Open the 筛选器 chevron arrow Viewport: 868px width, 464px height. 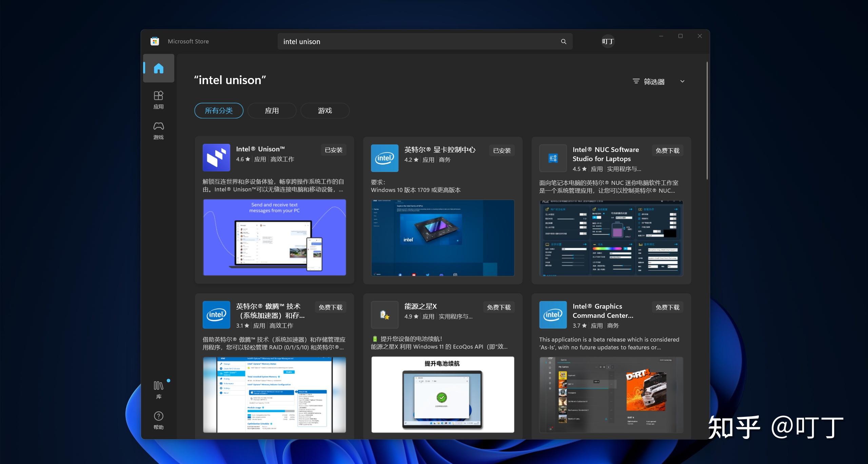pos(682,81)
